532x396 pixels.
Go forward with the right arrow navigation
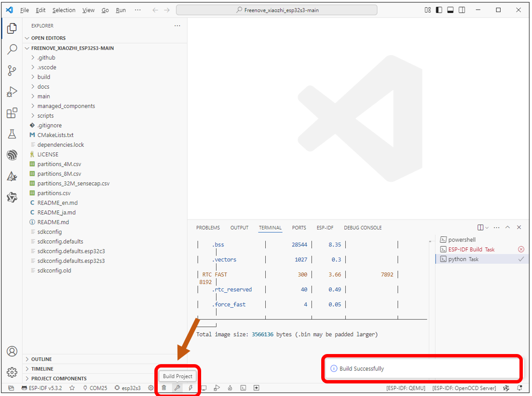pyautogui.click(x=167, y=10)
